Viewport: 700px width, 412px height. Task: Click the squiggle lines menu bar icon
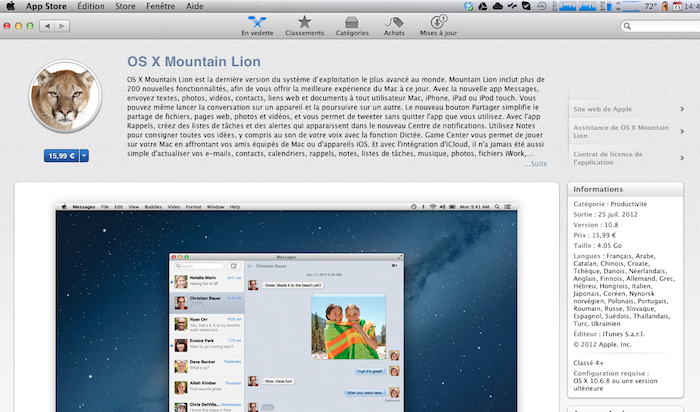[x=512, y=6]
